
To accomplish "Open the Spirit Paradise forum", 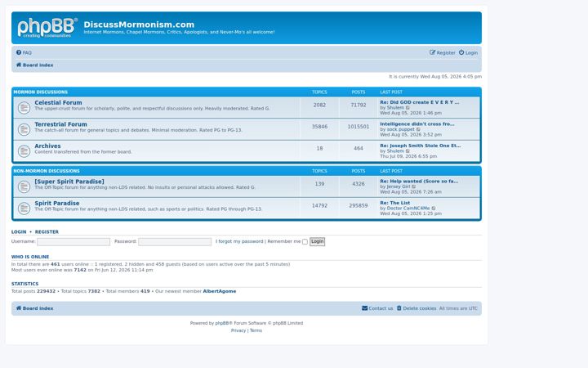I will click(x=57, y=203).
